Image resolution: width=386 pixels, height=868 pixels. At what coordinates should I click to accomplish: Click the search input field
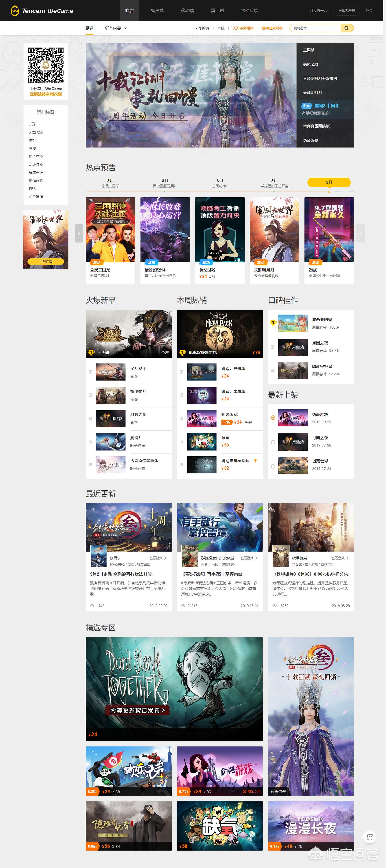[x=315, y=28]
